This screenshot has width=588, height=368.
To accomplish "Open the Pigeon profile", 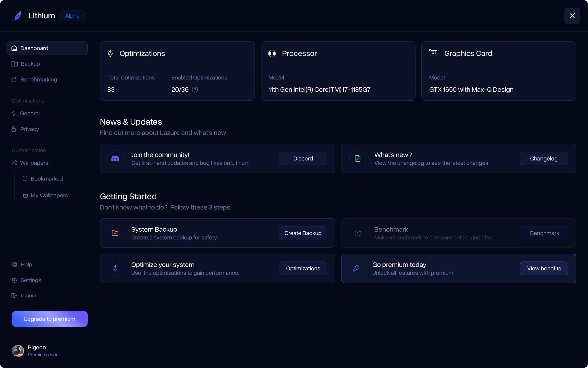I will pos(34,350).
